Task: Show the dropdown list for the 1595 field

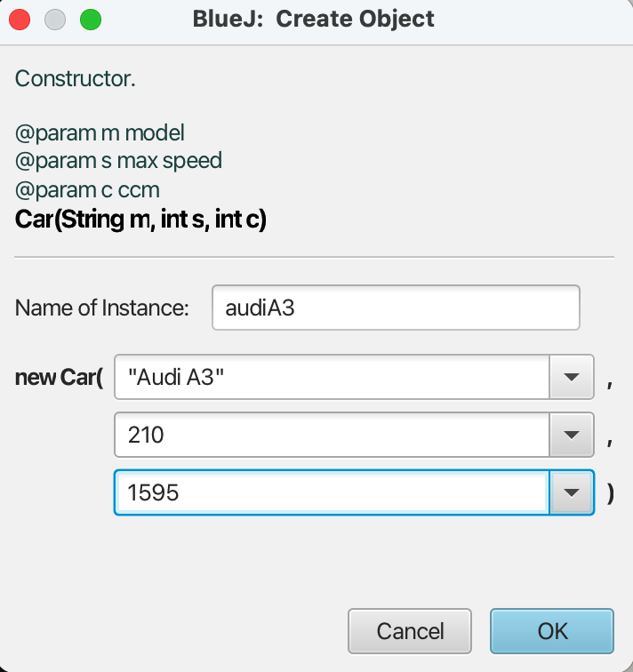Action: [572, 492]
